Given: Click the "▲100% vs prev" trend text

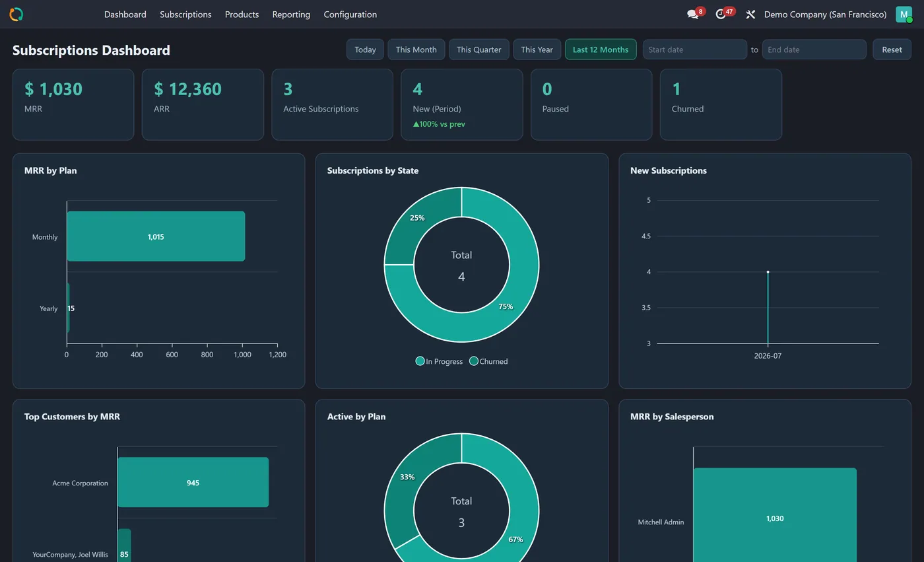Looking at the screenshot, I should click(439, 124).
